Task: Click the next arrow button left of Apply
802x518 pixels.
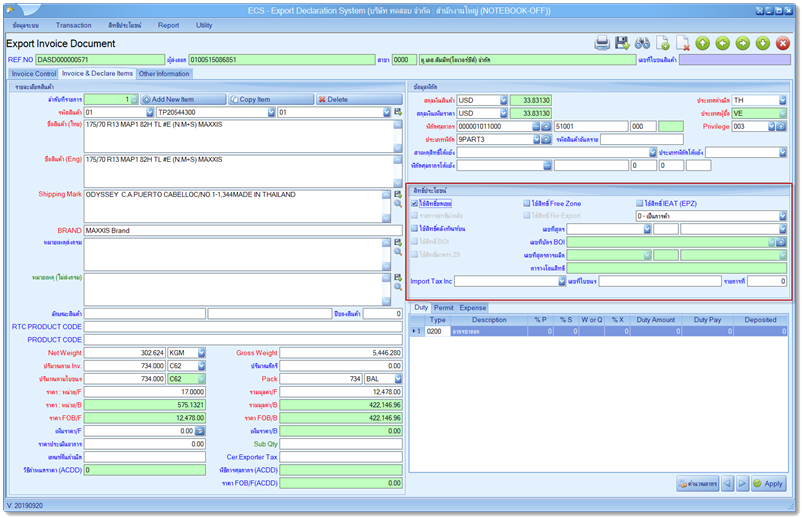Action: (743, 483)
